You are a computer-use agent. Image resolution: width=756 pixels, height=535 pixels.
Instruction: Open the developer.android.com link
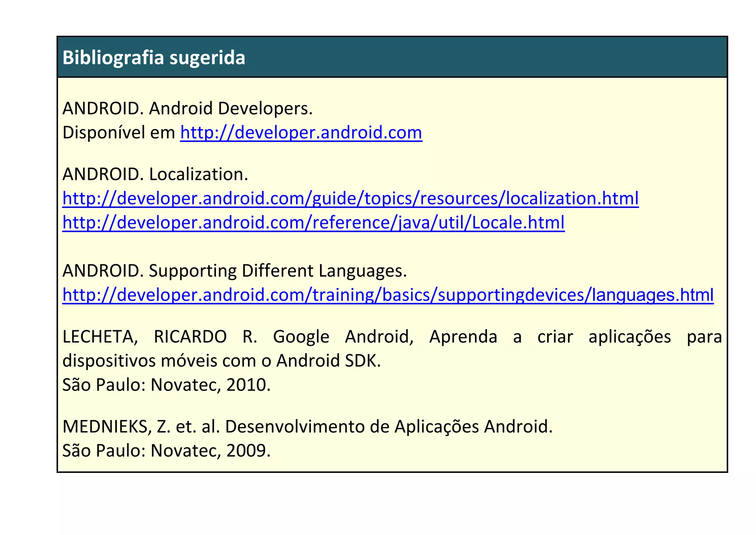coord(301,133)
